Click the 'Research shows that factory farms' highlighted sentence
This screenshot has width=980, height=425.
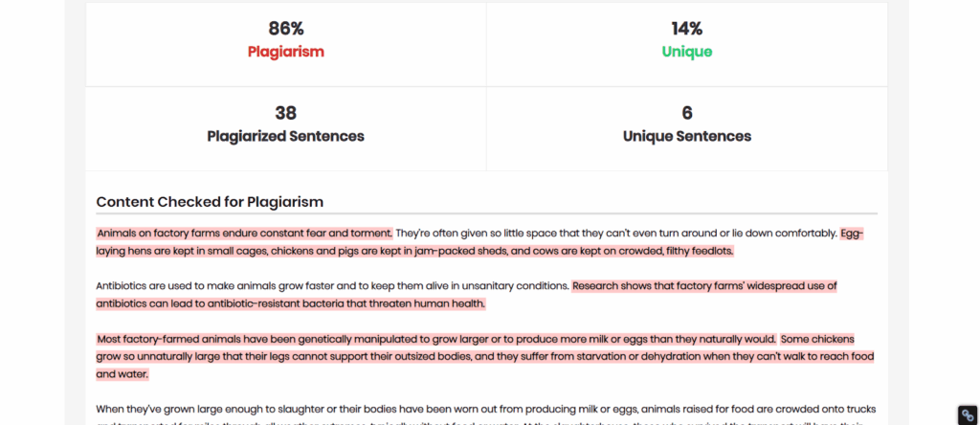click(x=466, y=295)
